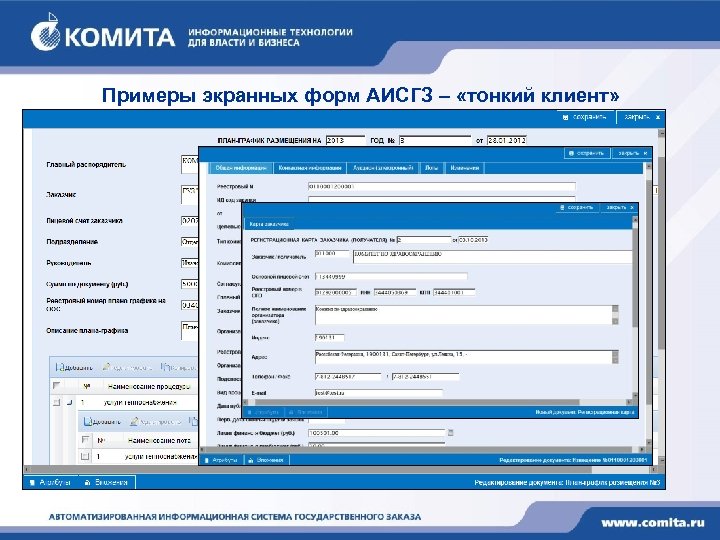720x540 pixels.
Task: Collapse procedure row 1 услуги теплоснабжения
Action: [69, 403]
